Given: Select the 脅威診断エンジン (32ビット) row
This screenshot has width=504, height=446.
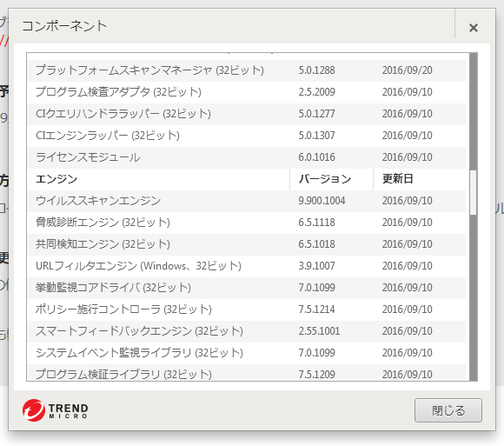Looking at the screenshot, I should 247,223.
